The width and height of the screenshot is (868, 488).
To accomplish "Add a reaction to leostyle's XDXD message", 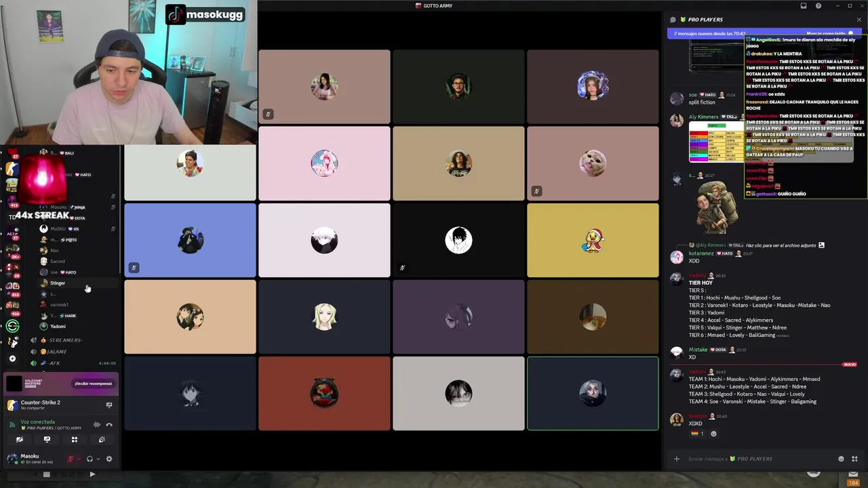I will pyautogui.click(x=713, y=434).
